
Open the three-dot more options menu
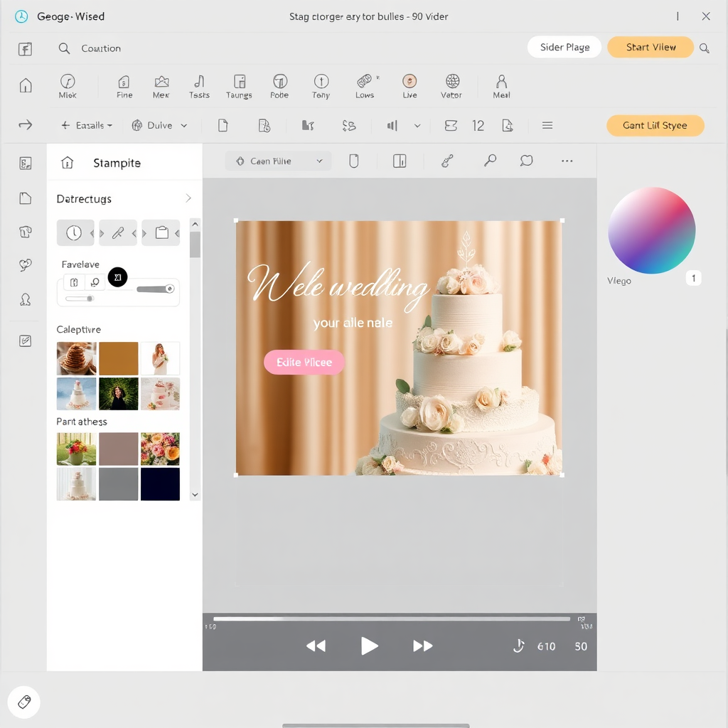click(567, 161)
